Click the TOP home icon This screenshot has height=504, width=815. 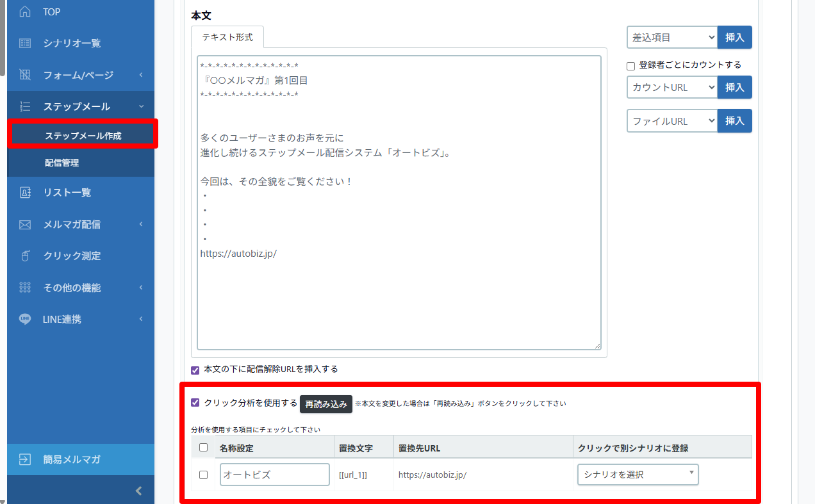pos(25,12)
